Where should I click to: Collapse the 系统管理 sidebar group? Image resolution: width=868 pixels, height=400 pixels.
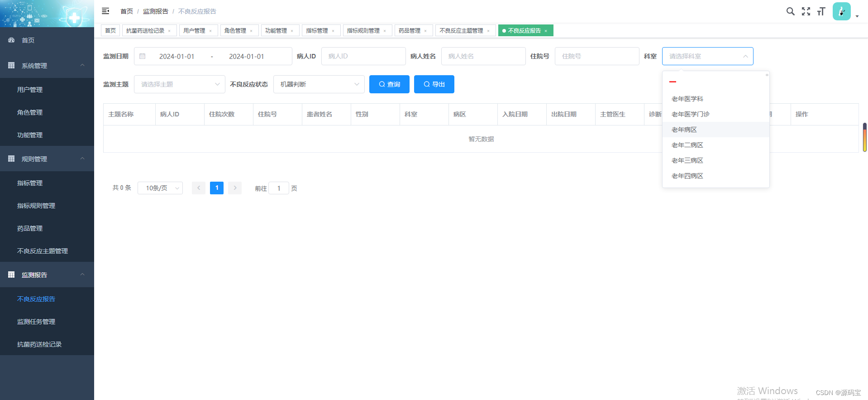[82, 65]
